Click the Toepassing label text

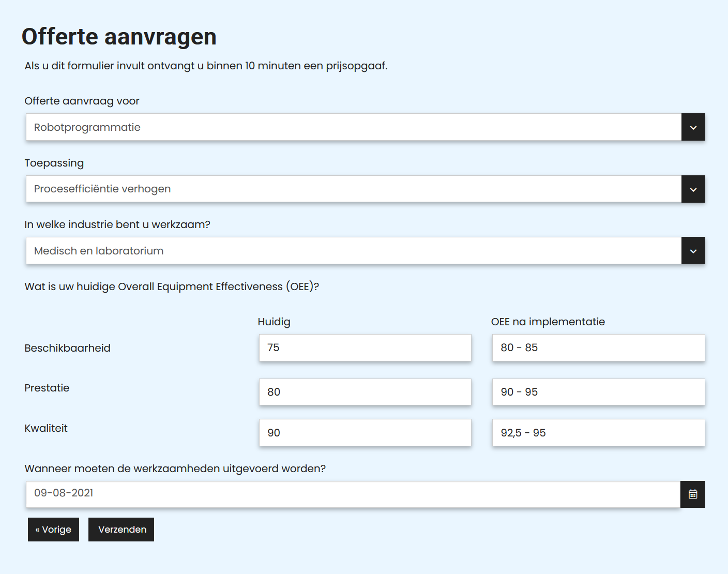click(54, 163)
